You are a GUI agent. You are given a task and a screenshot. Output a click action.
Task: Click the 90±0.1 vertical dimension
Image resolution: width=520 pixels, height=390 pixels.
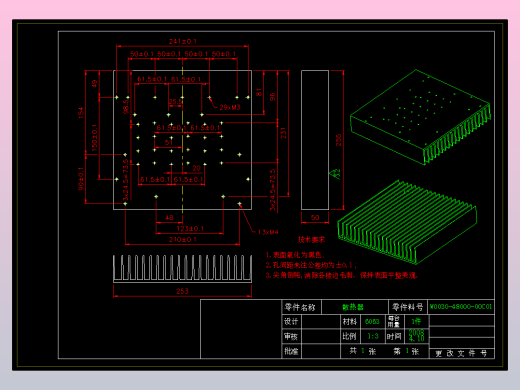coord(81,179)
